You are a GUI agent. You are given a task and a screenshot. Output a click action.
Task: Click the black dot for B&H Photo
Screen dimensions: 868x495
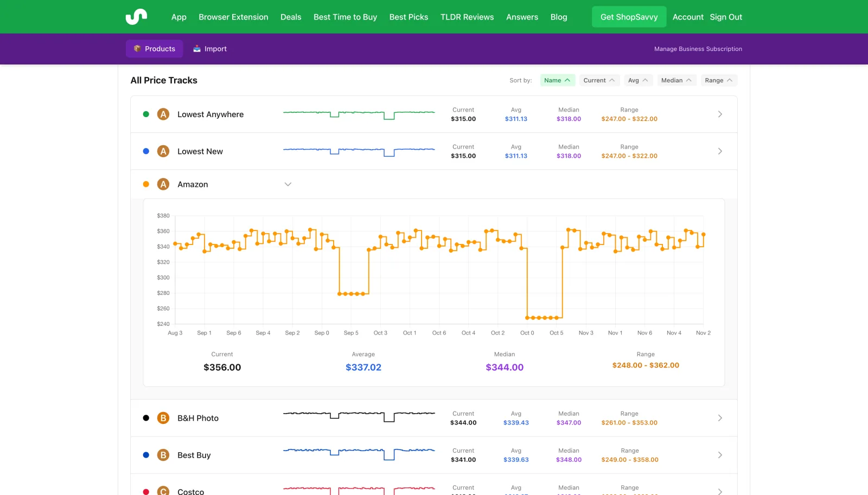click(x=146, y=418)
